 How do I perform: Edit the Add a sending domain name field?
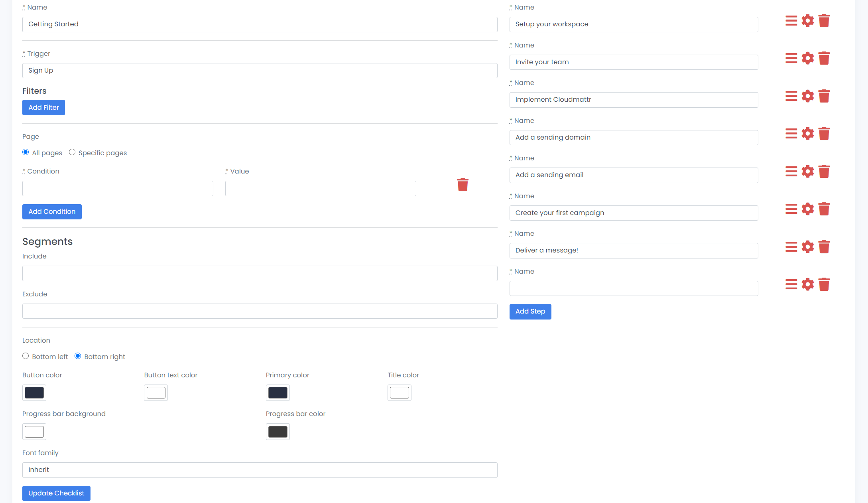click(x=634, y=138)
